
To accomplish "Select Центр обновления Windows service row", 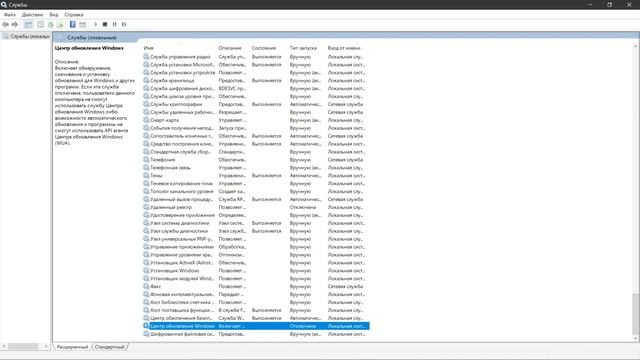I will tap(256, 326).
